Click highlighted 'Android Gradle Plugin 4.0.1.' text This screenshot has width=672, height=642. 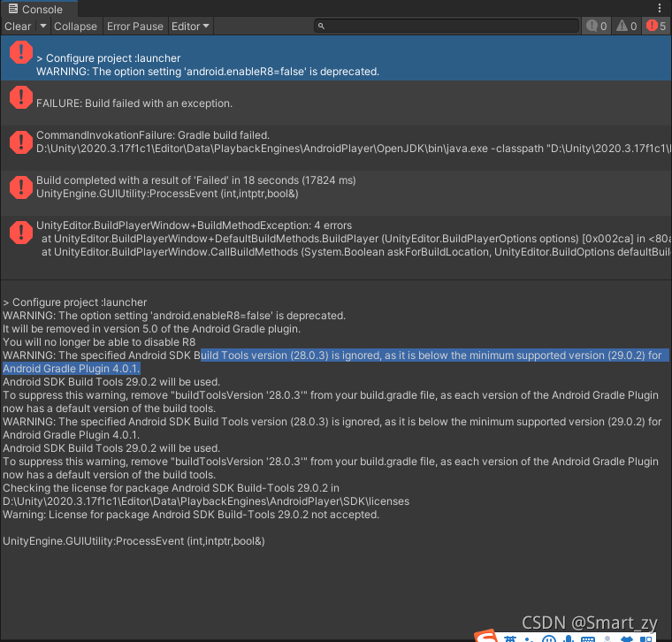pos(71,369)
